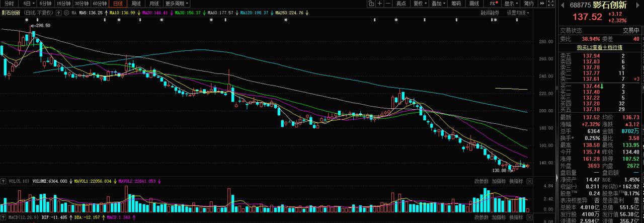Viewport: 644px width, 223px height.
Task: Click 改参数 in VOL panel
Action: pyautogui.click(x=481, y=181)
